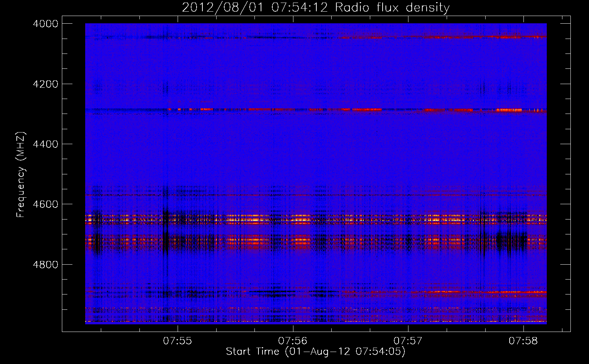Click the 4000 frequency tick label
Viewport: 589px width, 364px height.
[x=46, y=24]
